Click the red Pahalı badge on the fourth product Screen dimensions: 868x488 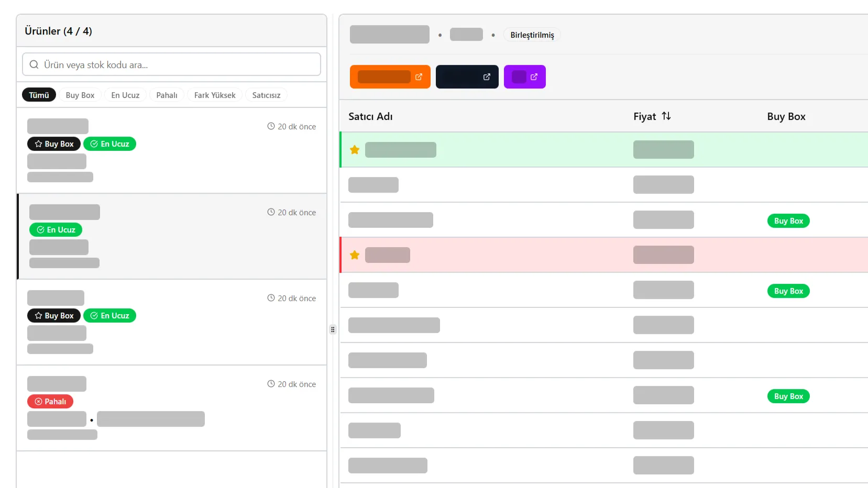(50, 402)
